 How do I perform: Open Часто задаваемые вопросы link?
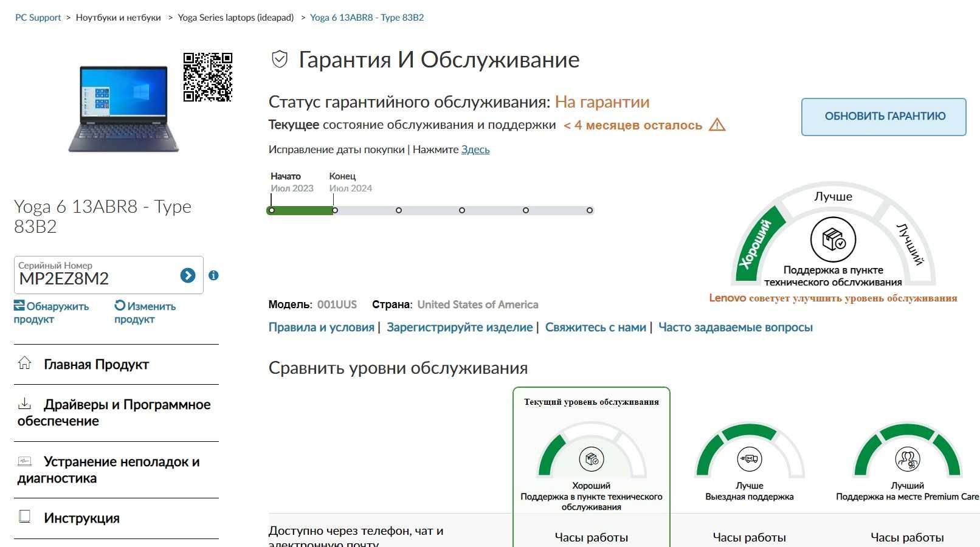pyautogui.click(x=736, y=327)
